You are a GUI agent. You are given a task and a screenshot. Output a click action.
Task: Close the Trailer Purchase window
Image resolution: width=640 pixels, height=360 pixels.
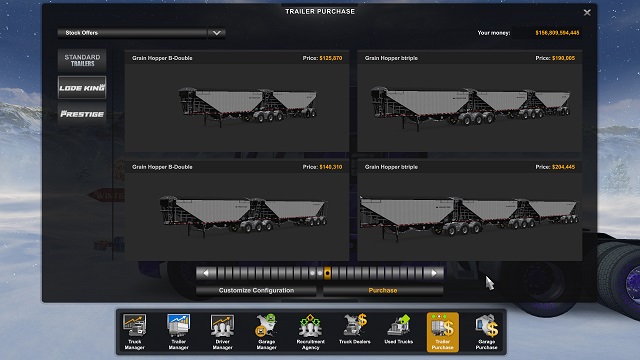click(587, 13)
